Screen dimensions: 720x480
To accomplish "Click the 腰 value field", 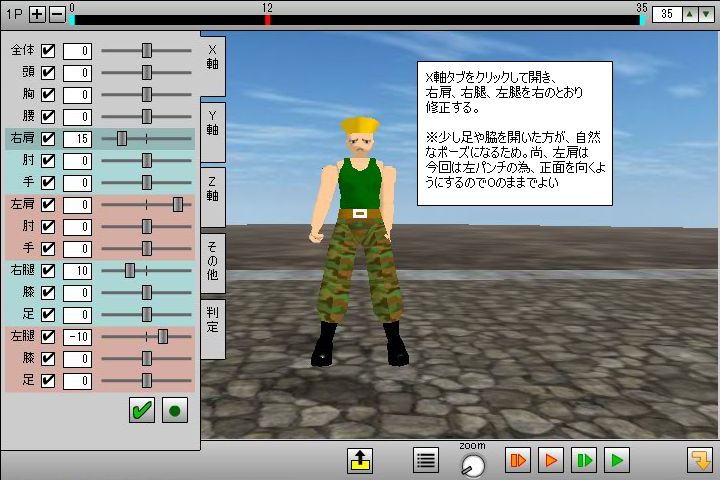I will point(77,117).
